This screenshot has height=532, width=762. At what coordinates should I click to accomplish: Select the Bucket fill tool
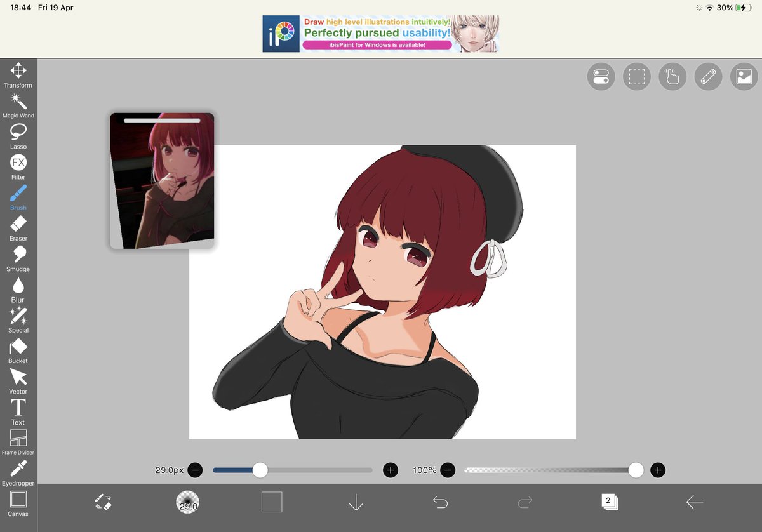(18, 350)
